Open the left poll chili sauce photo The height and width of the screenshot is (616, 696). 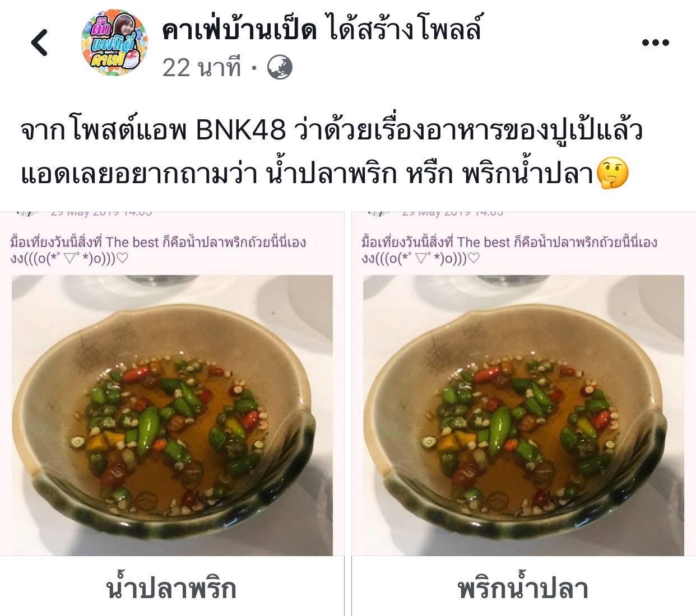point(172,415)
